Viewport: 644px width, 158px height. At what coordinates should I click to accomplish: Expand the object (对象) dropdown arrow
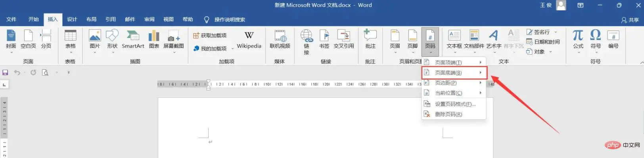[550, 51]
